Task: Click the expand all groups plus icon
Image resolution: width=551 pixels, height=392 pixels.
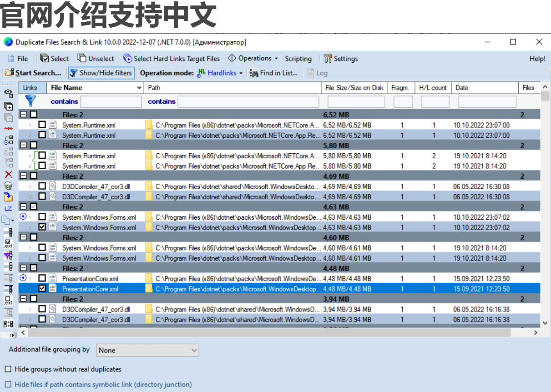Action: point(8,106)
